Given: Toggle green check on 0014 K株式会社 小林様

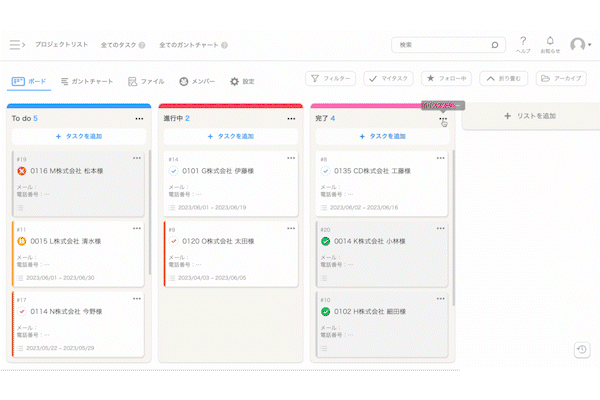Looking at the screenshot, I should pyautogui.click(x=325, y=241).
